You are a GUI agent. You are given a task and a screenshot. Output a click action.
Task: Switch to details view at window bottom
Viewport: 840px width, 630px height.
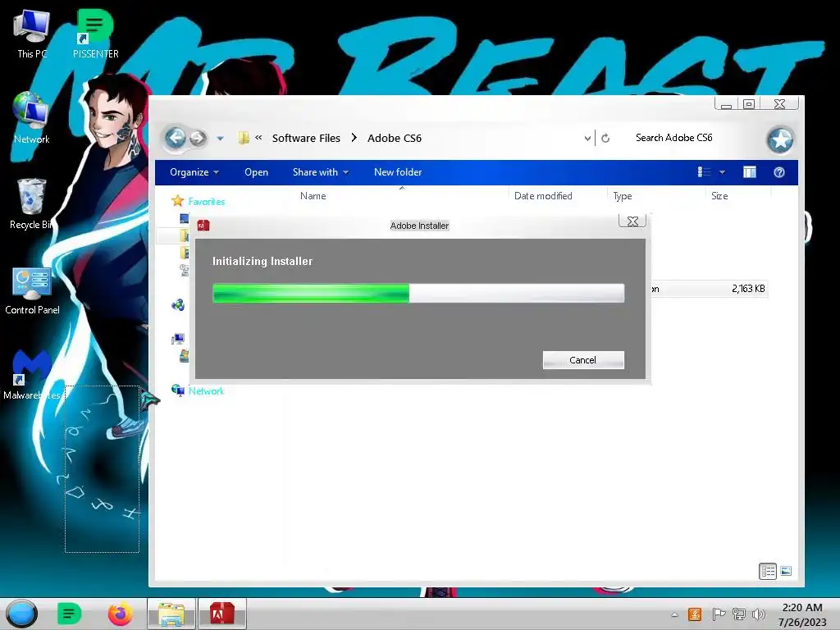(x=767, y=571)
